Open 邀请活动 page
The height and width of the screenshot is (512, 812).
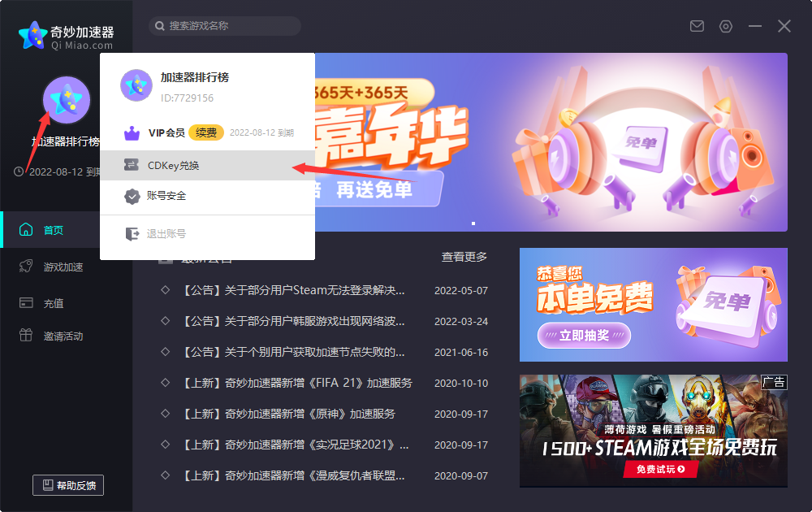click(x=63, y=336)
